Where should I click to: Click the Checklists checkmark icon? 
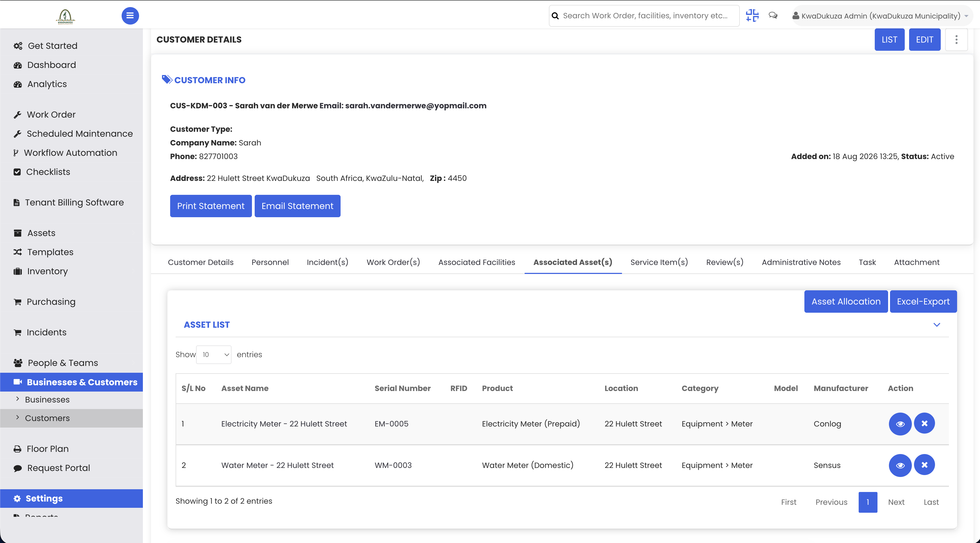coord(17,172)
